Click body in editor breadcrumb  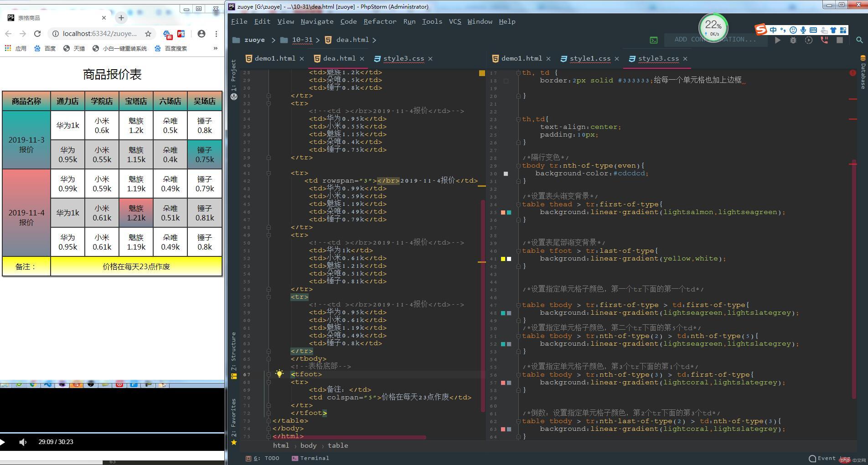point(308,445)
